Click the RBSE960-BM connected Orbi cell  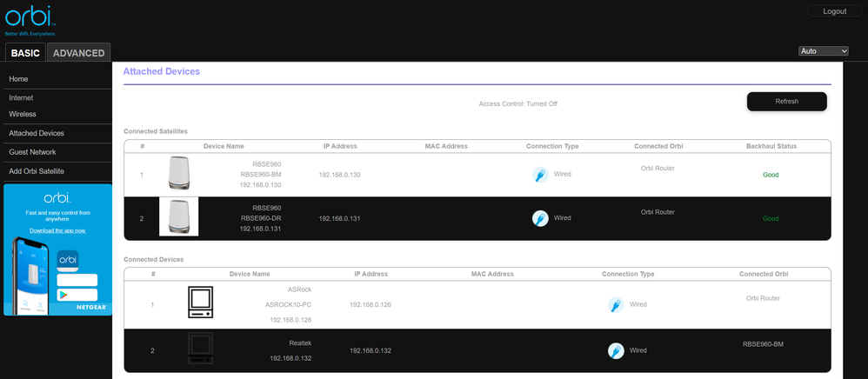point(763,344)
